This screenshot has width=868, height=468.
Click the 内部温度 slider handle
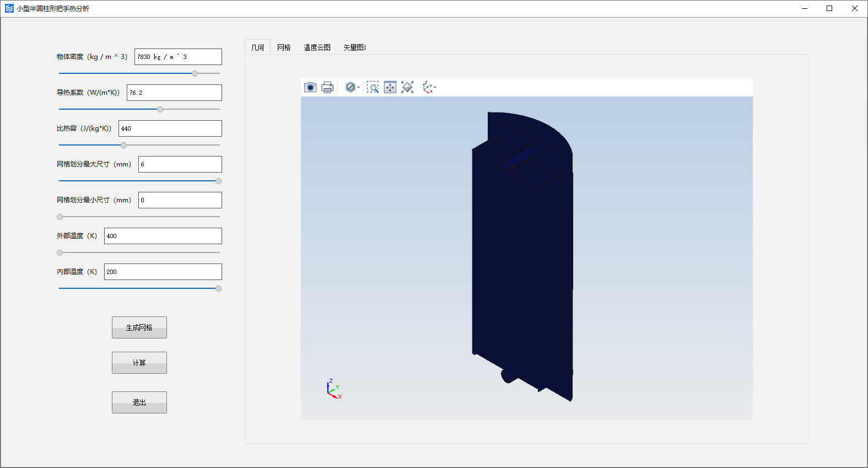click(x=218, y=288)
